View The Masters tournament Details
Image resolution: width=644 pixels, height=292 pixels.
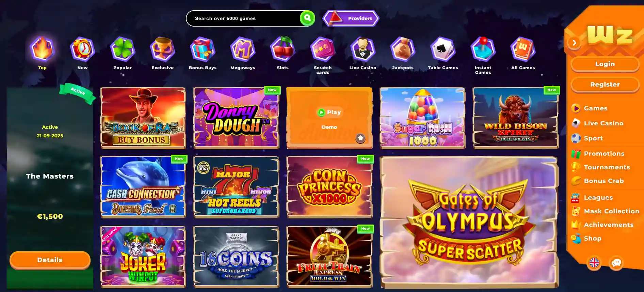pos(50,260)
